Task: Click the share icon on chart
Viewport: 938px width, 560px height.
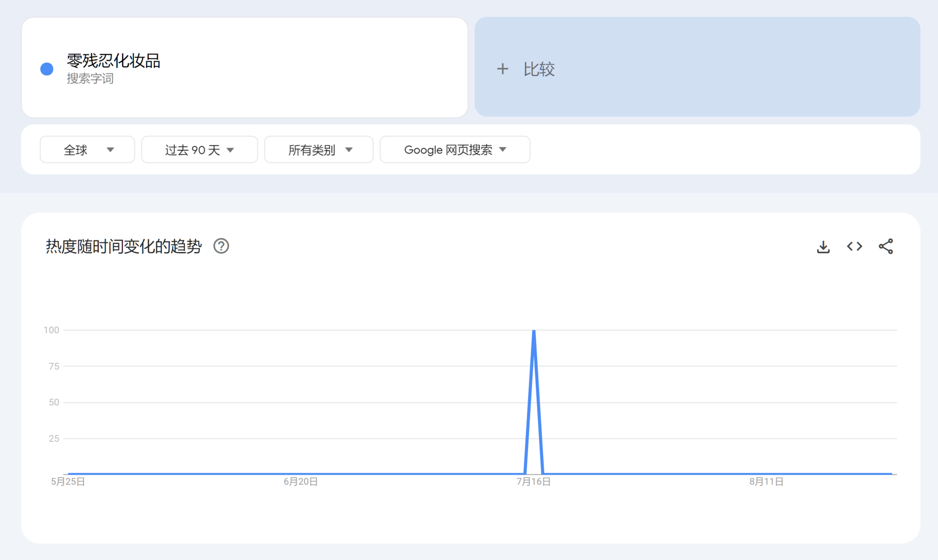Action: coord(885,246)
